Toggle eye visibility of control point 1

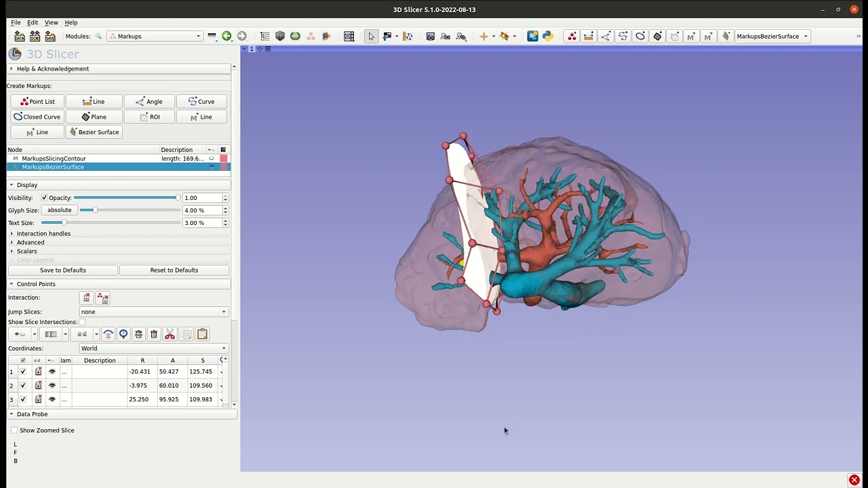click(52, 371)
